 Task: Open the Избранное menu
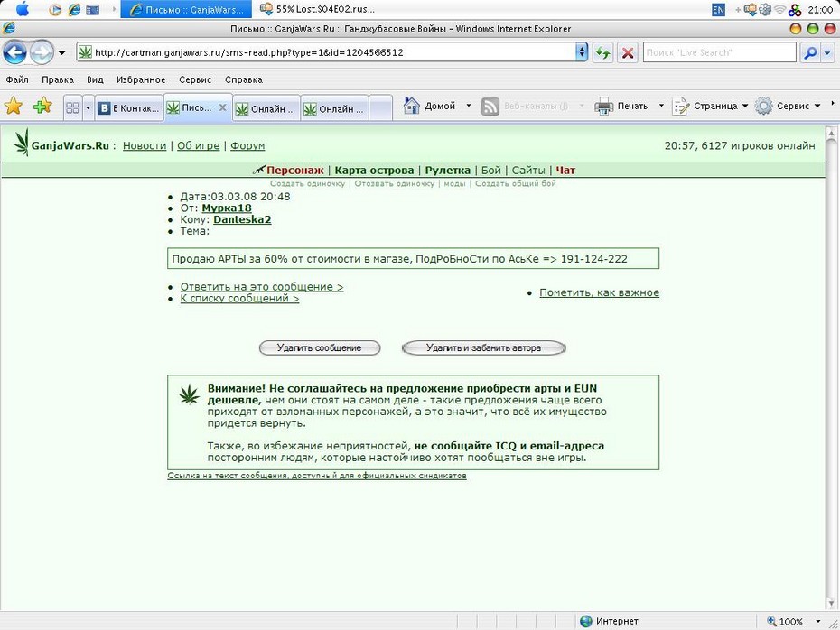[141, 79]
